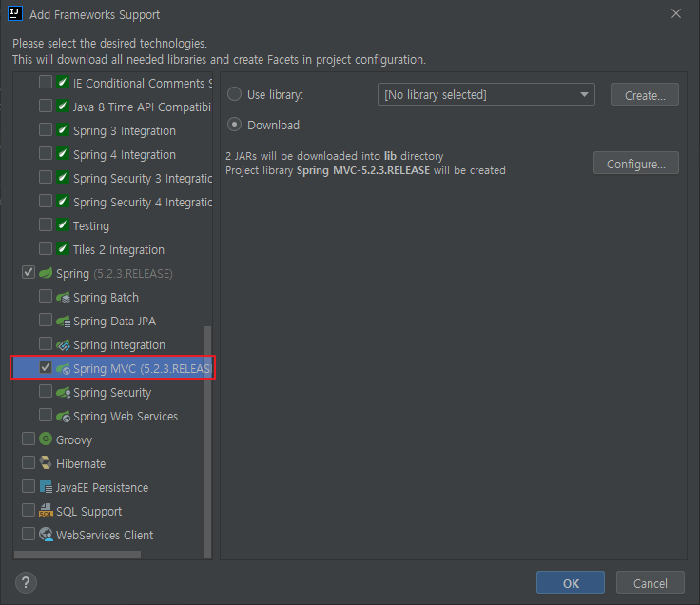Click the Hibernate icon
The height and width of the screenshot is (605, 700).
pos(46,462)
